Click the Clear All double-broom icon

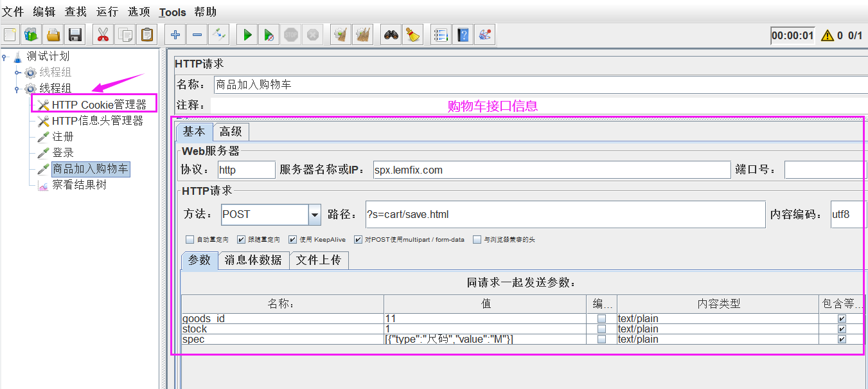363,35
